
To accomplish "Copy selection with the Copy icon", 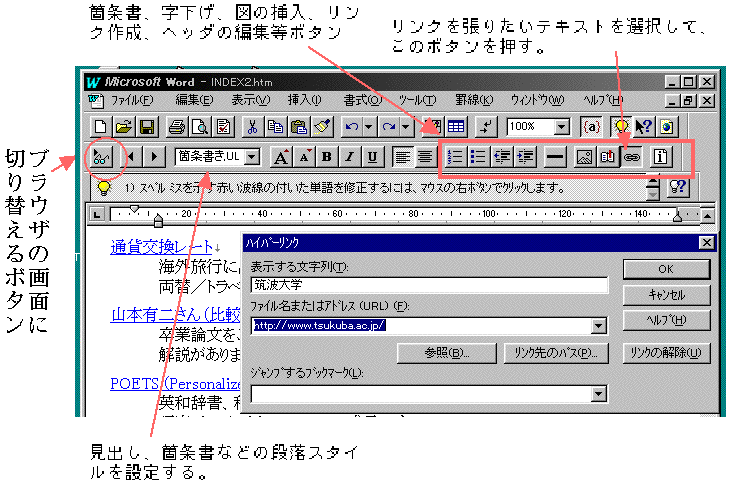I will pyautogui.click(x=275, y=127).
